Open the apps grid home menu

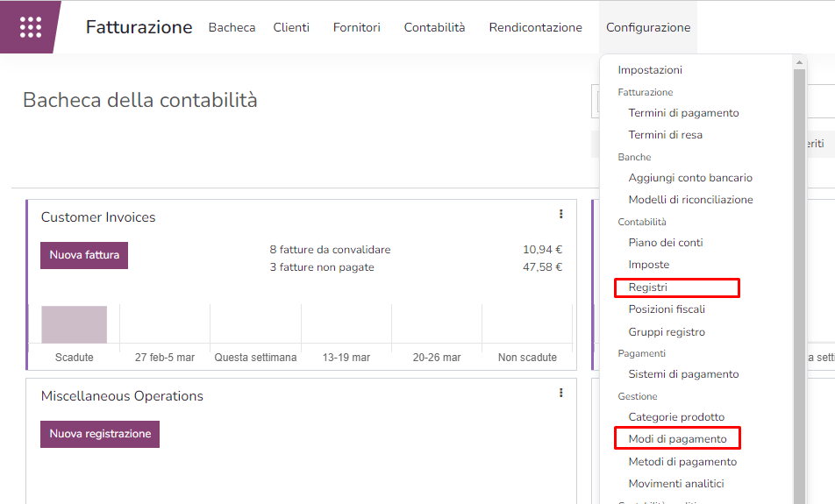pos(31,27)
